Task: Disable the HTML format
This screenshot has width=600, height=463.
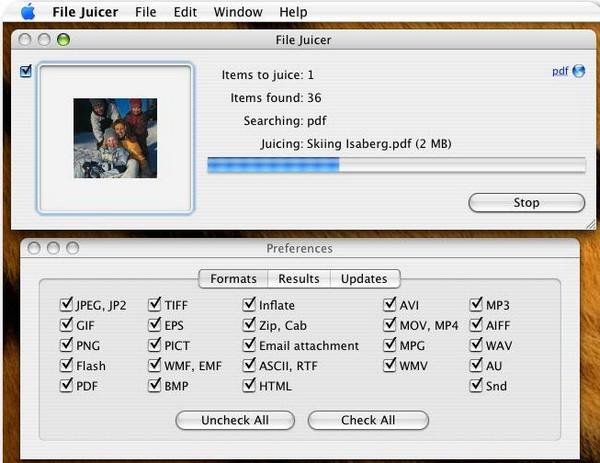Action: click(249, 385)
